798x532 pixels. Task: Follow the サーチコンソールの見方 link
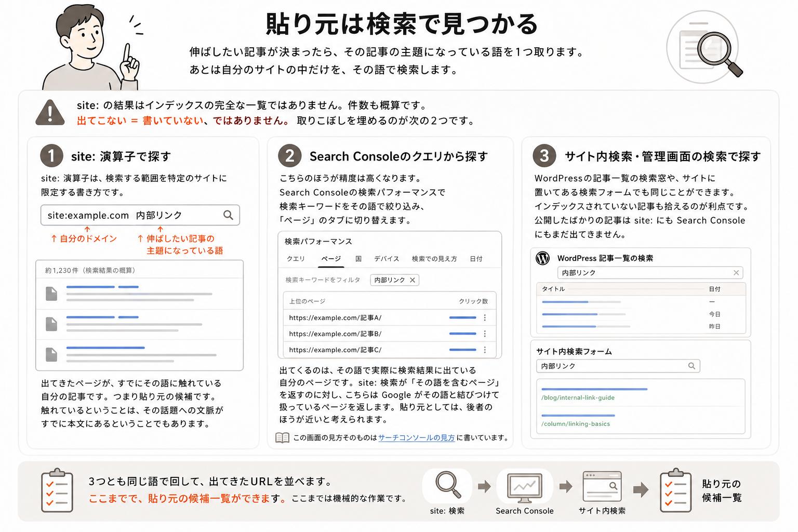417,438
